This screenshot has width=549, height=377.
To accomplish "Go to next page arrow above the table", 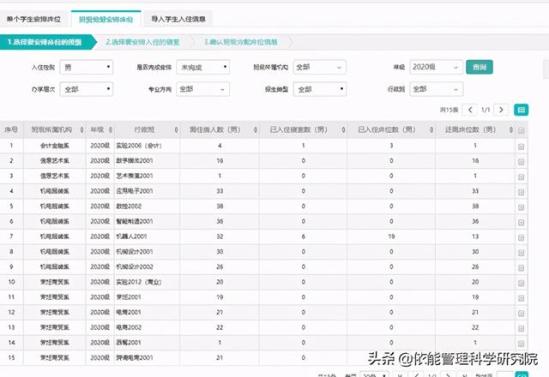I will pyautogui.click(x=501, y=110).
